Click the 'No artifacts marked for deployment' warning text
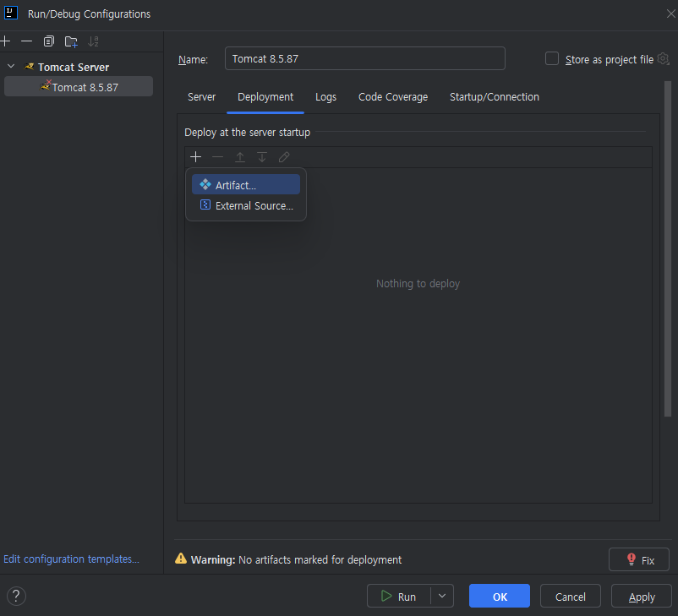The height and width of the screenshot is (616, 678). (320, 559)
